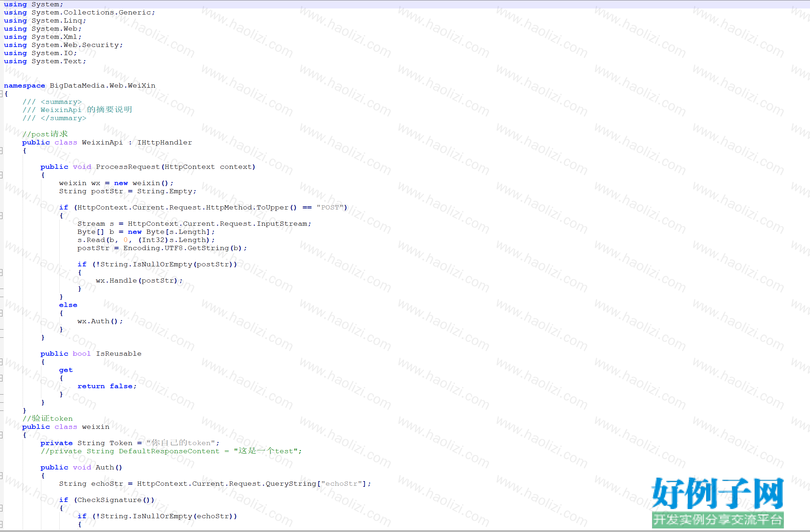Click the 'WeixinApi 的摘要说明' comment
810x532 pixels.
coord(86,110)
